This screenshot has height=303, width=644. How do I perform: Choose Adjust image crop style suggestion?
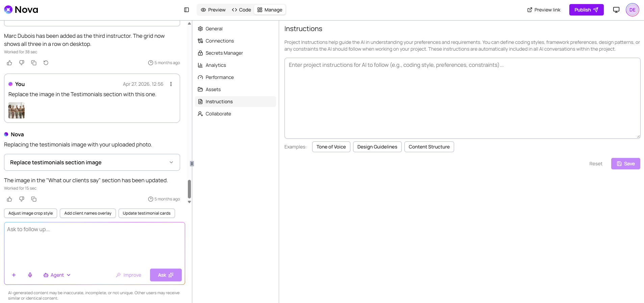pos(30,213)
